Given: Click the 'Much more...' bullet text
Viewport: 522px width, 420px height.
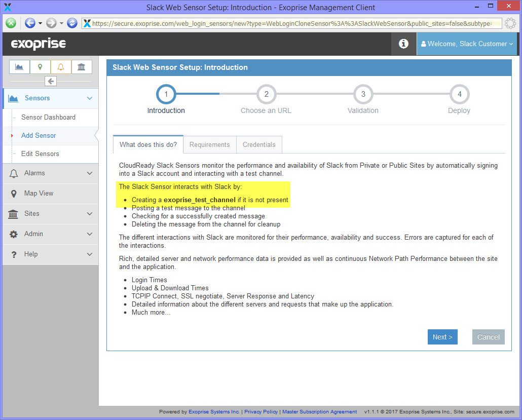Looking at the screenshot, I should point(151,312).
